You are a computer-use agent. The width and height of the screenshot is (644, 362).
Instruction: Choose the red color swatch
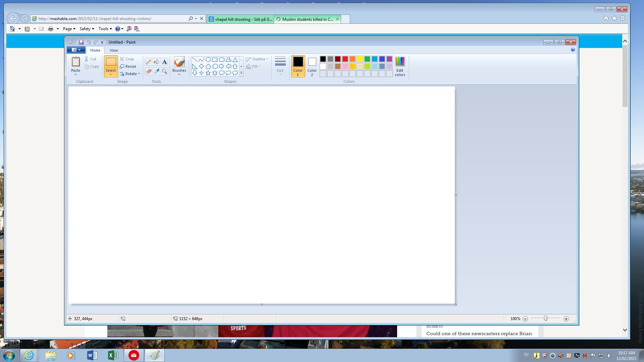(x=345, y=59)
